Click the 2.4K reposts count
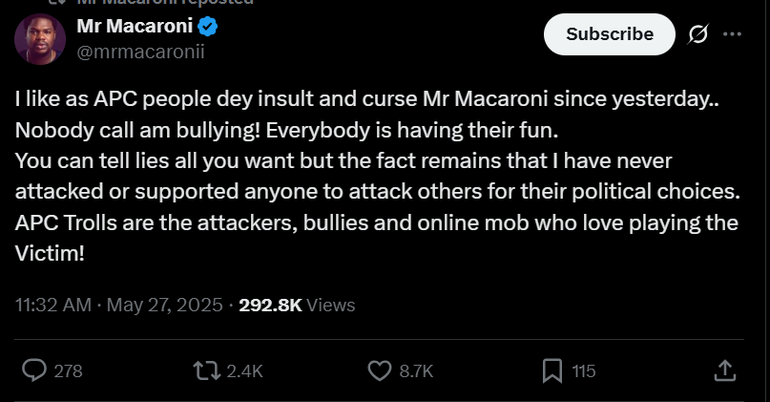Screen dimensions: 770x402 point(244,371)
